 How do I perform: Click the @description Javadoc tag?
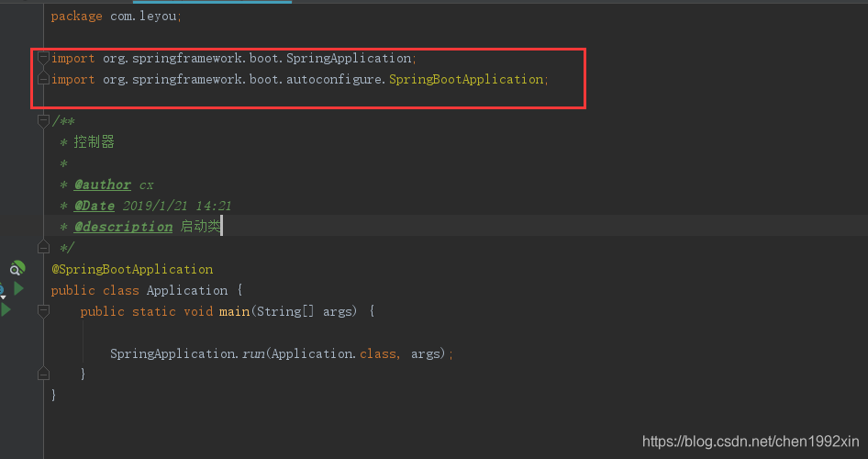click(x=123, y=227)
